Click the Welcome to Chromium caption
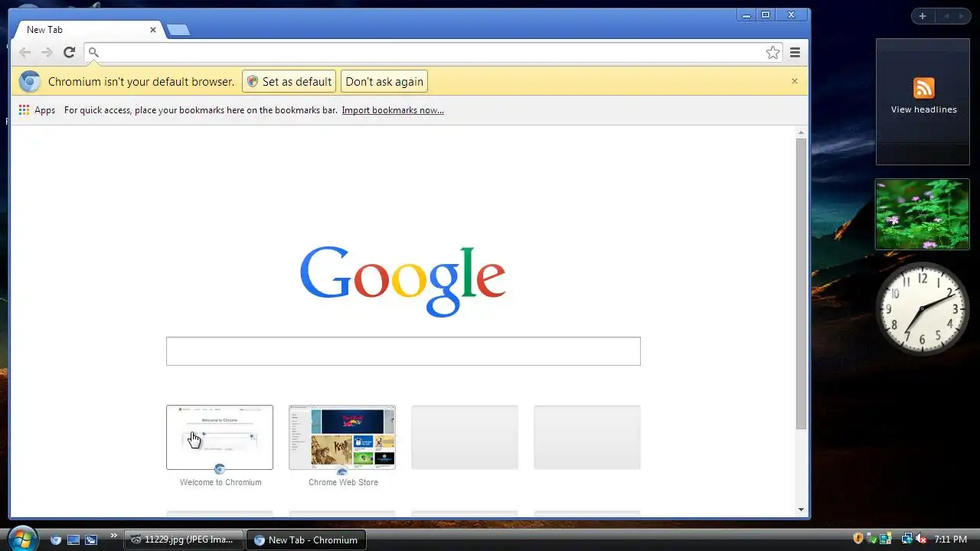 pyautogui.click(x=220, y=482)
